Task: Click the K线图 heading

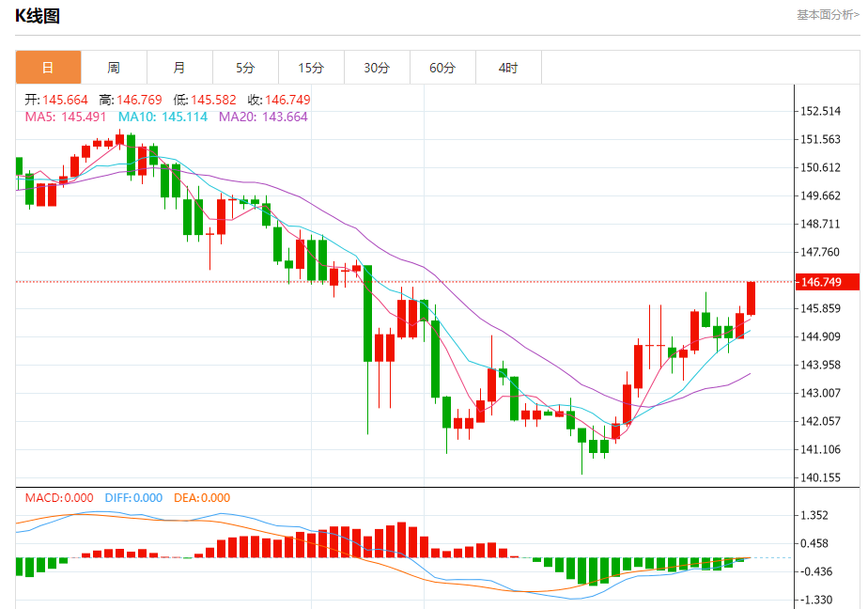Action: tap(37, 15)
